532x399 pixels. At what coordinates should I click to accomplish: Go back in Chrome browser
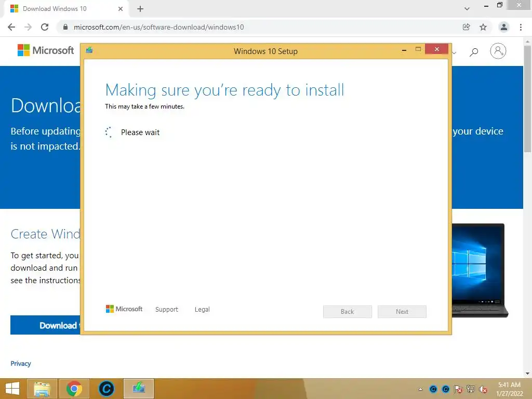click(11, 27)
